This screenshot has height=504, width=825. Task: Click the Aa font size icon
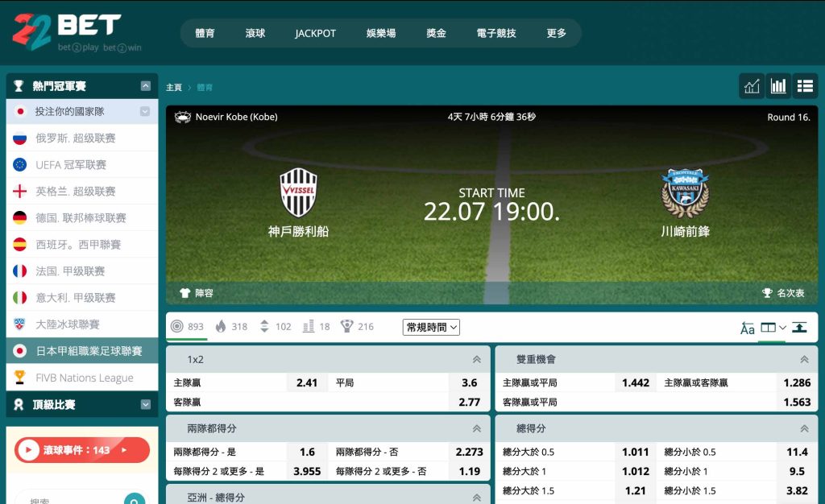747,328
